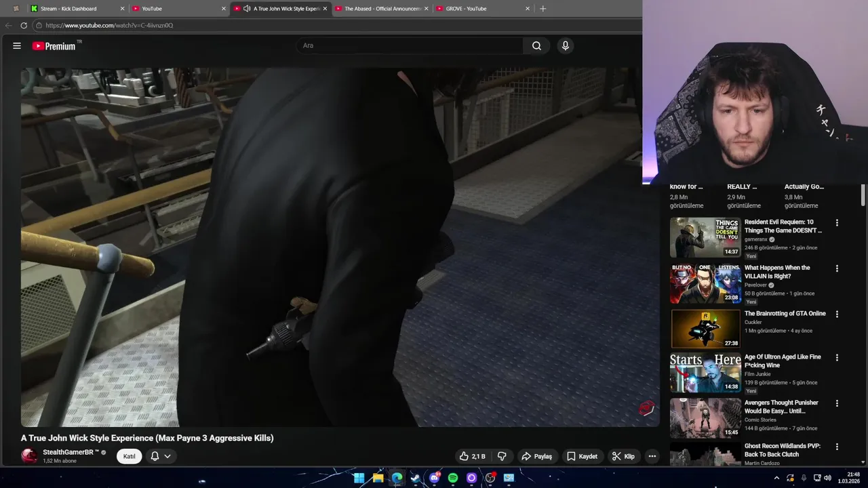
Task: Open the YouTube hamburger guide menu
Action: pos(17,45)
